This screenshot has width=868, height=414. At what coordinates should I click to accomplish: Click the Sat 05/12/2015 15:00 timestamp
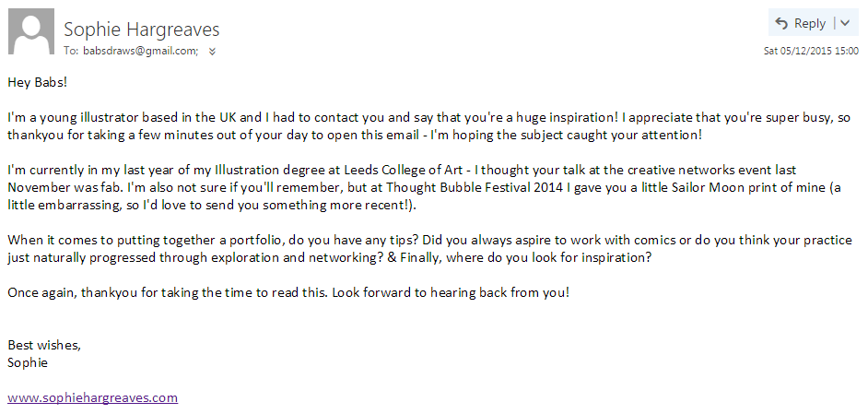(x=811, y=51)
